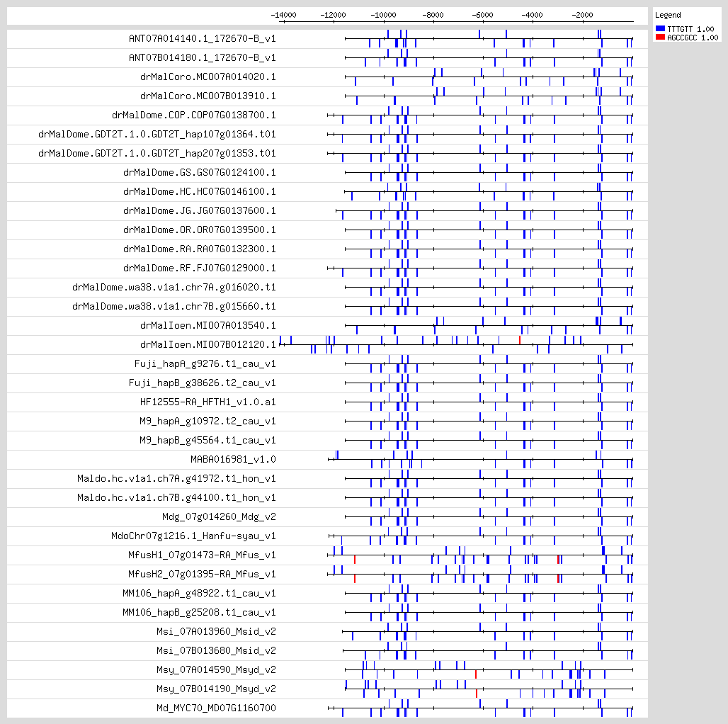The image size is (728, 724).
Task: Click the -14000 axis tick label
Action: pos(283,14)
